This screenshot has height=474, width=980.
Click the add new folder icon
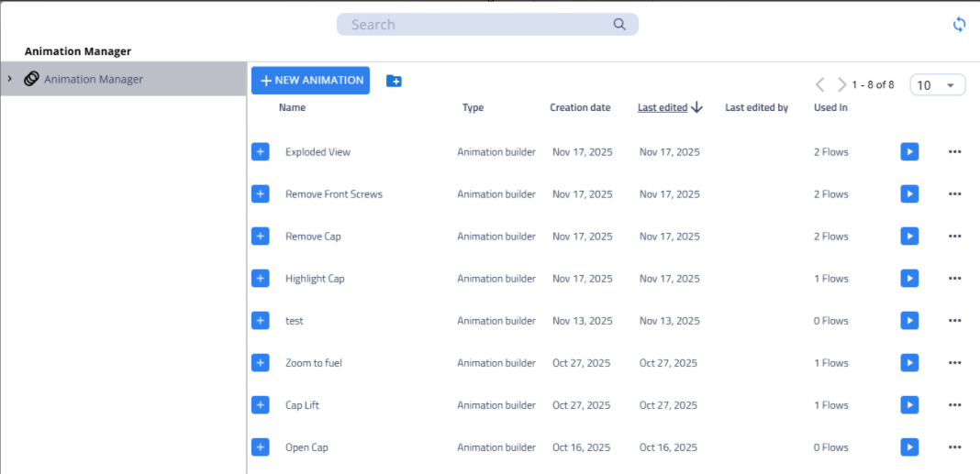pos(394,81)
